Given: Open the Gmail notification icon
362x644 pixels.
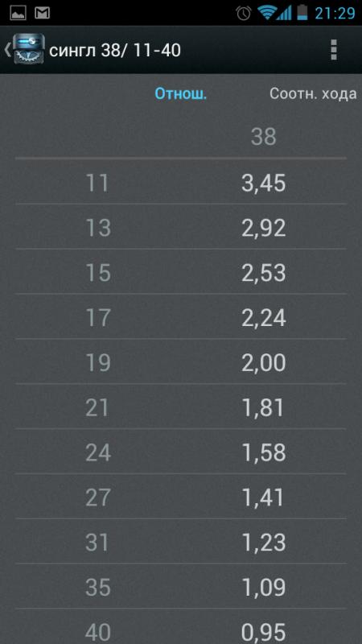Looking at the screenshot, I should pos(42,13).
